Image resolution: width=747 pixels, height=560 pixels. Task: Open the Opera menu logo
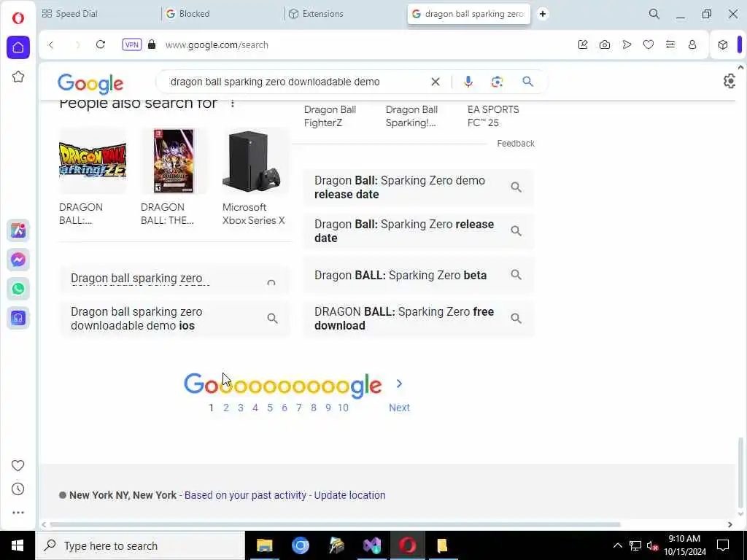click(x=18, y=18)
